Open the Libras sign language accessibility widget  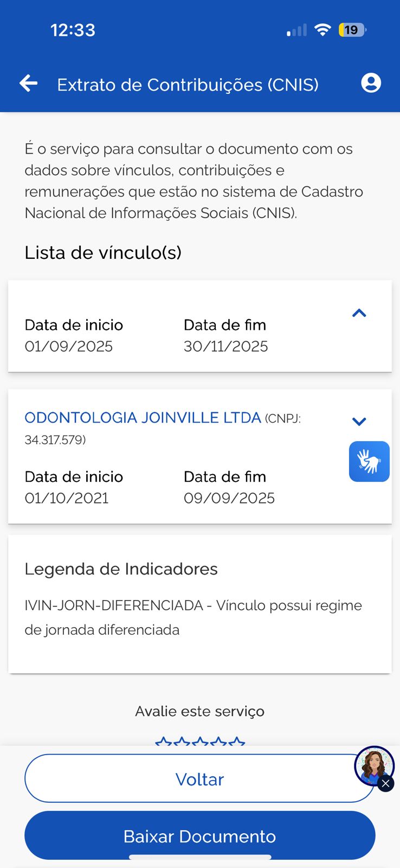(x=369, y=462)
